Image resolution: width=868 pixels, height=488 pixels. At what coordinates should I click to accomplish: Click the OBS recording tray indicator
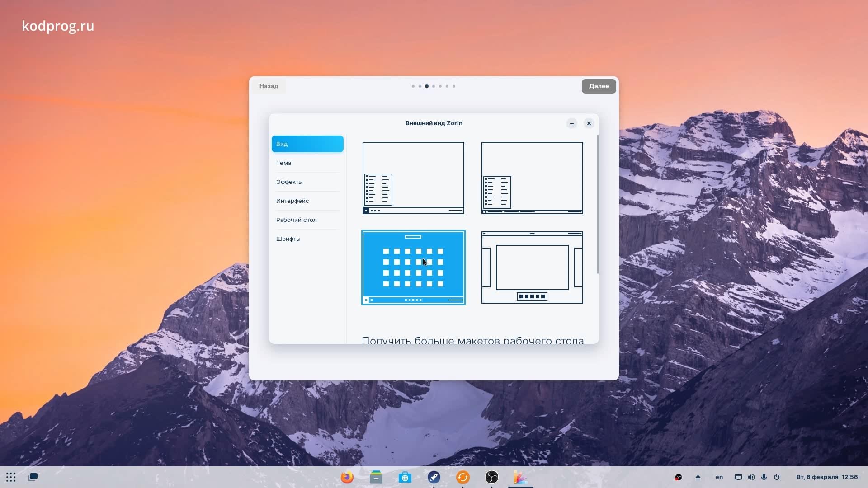click(678, 477)
